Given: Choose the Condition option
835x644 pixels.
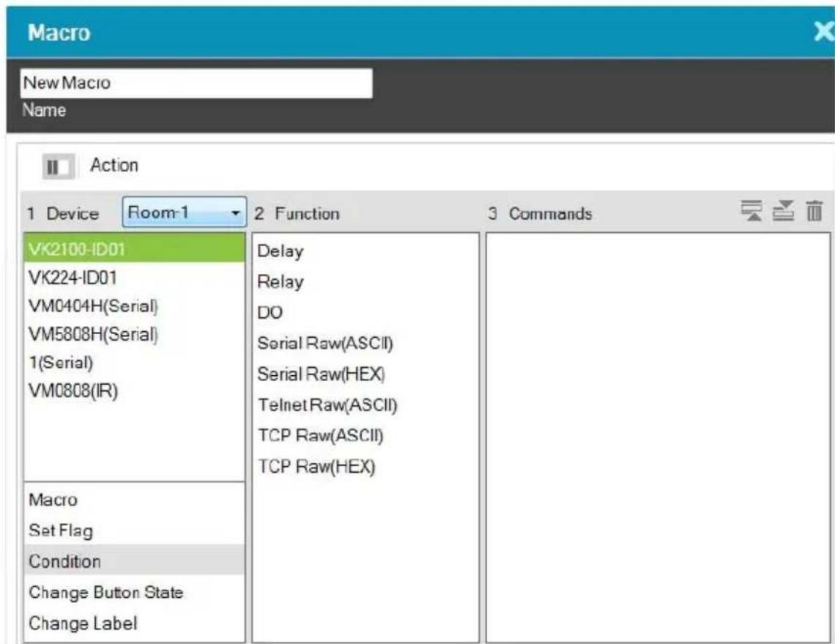Looking at the screenshot, I should coord(134,560).
